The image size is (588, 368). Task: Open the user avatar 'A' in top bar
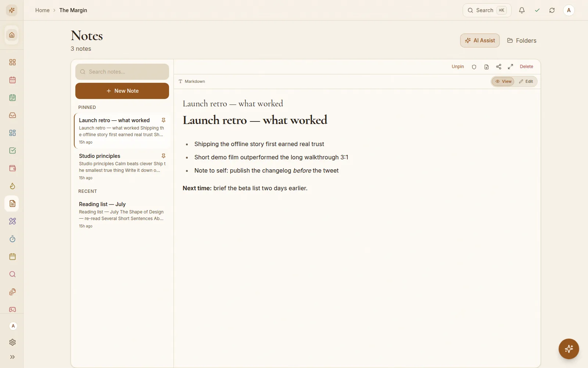click(x=569, y=10)
